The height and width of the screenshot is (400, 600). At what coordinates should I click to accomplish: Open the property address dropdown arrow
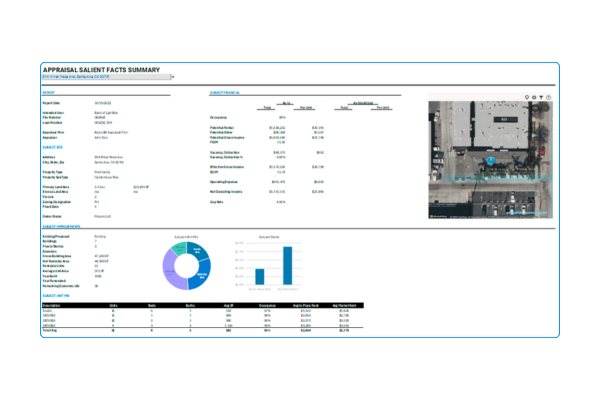coord(172,76)
